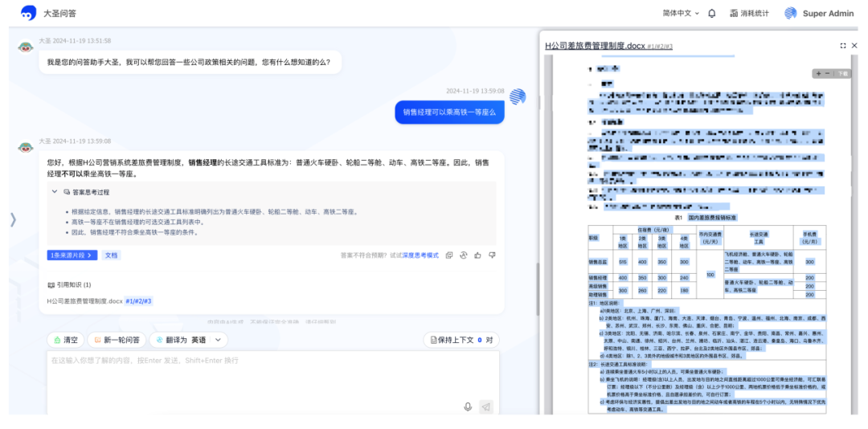
Task: Open 消耗统计 usage statistics
Action: pyautogui.click(x=749, y=14)
